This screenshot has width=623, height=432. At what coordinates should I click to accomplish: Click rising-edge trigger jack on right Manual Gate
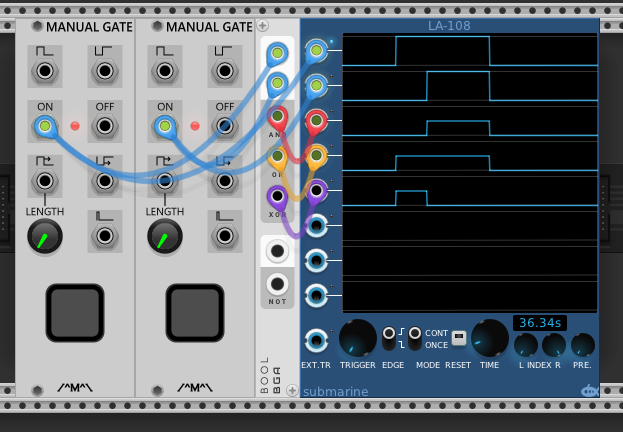point(165,181)
